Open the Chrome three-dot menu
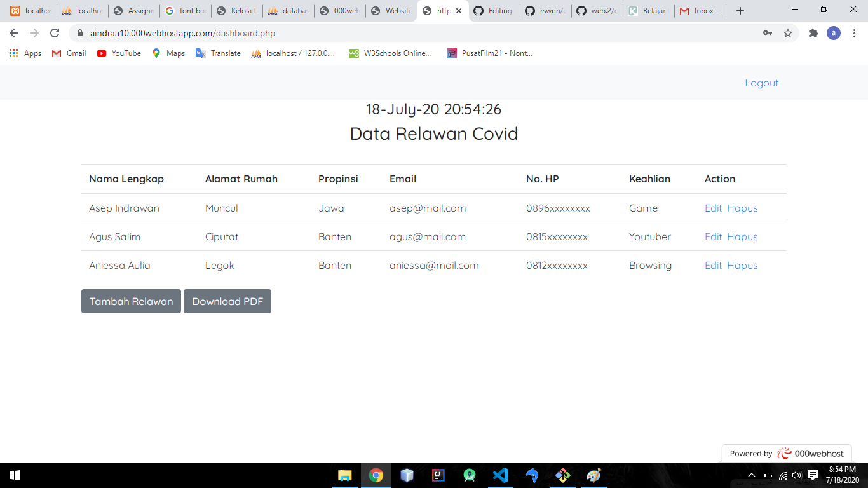Screen dimensions: 868x488 (855, 32)
